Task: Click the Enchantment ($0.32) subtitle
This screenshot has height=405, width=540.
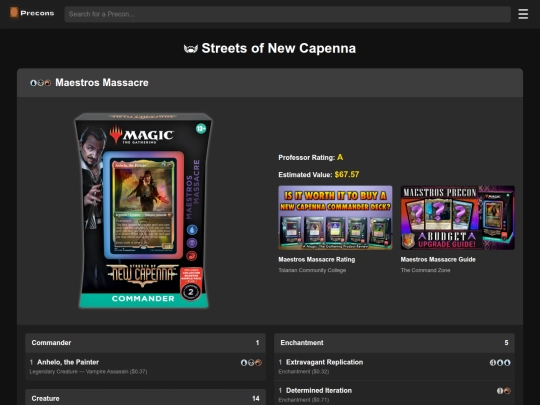Action: pos(304,372)
